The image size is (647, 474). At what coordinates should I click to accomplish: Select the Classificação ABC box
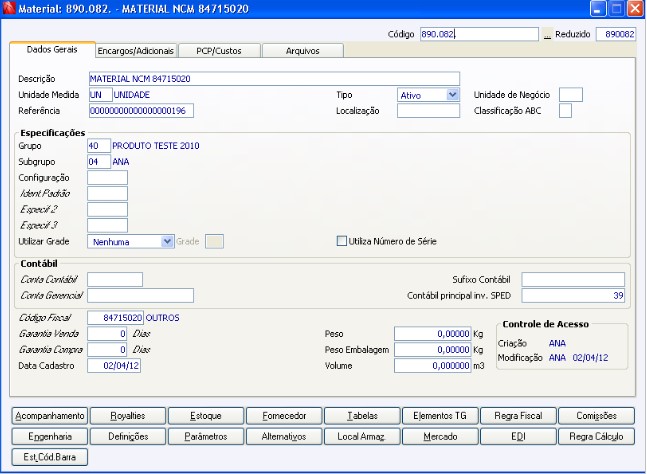pyautogui.click(x=565, y=111)
